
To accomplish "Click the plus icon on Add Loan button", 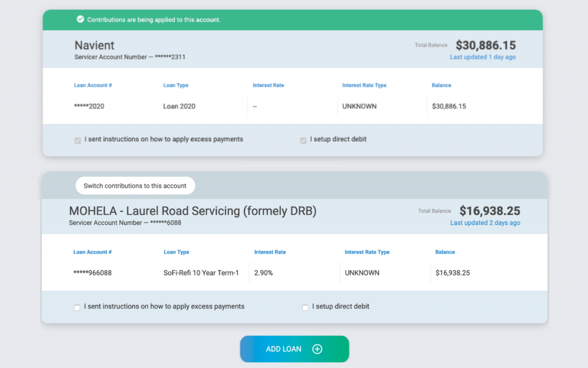I will click(317, 349).
